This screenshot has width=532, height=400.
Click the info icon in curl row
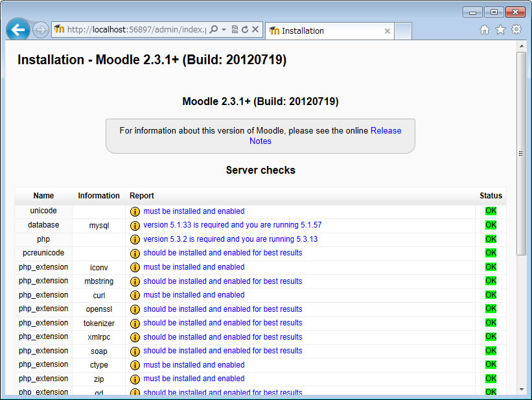[x=135, y=295]
